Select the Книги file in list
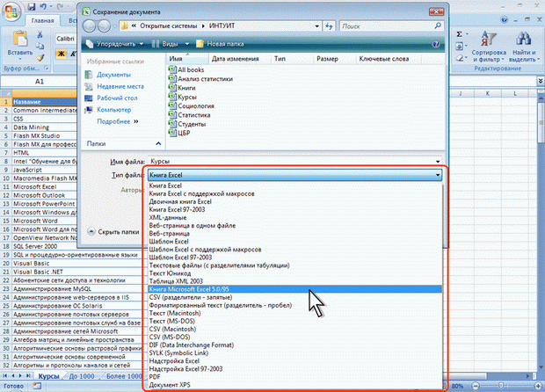The image size is (545, 392). (182, 88)
